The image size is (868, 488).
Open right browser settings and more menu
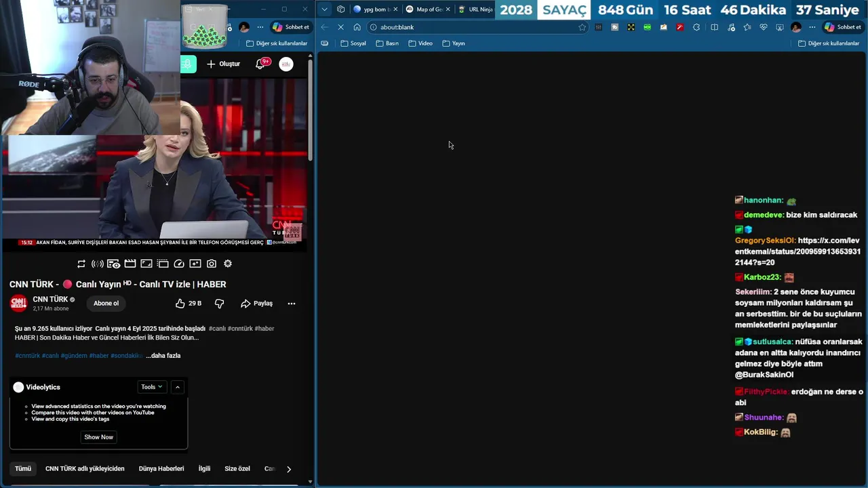click(812, 27)
